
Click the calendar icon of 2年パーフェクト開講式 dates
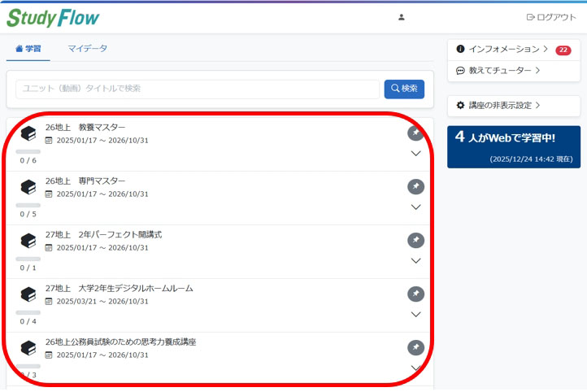point(49,247)
